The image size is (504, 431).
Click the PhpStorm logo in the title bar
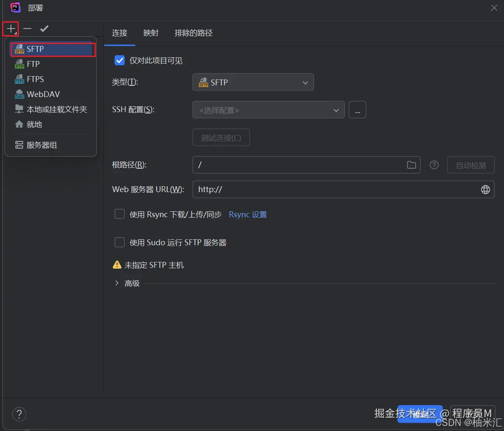click(15, 8)
